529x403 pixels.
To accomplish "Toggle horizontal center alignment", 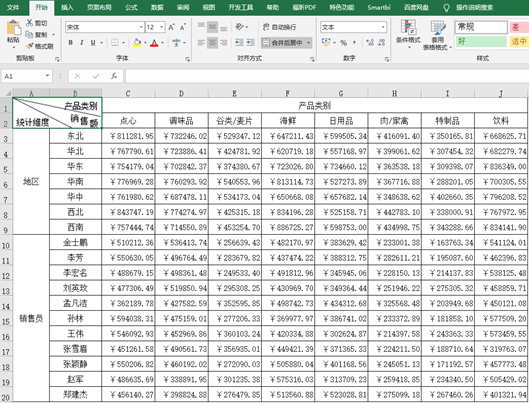I will tap(212, 42).
